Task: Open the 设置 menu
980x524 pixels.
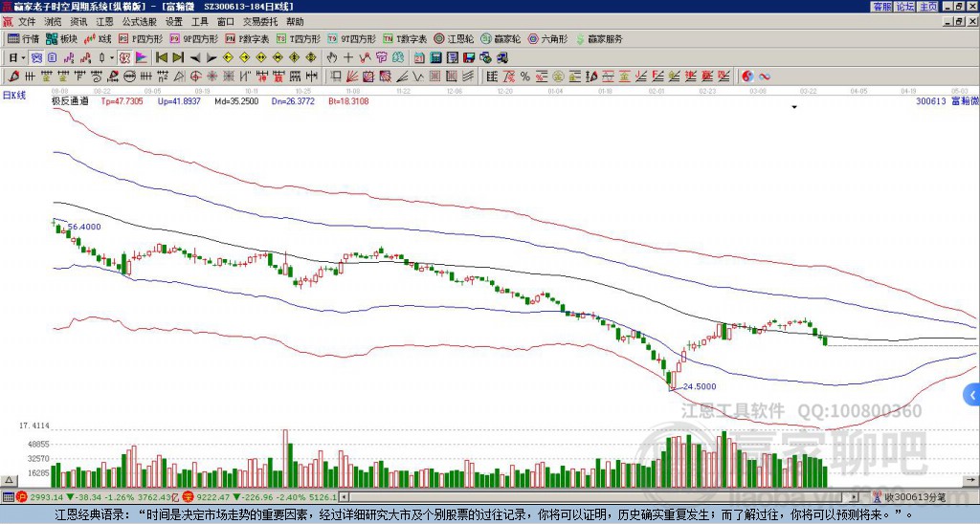Action: pos(174,22)
